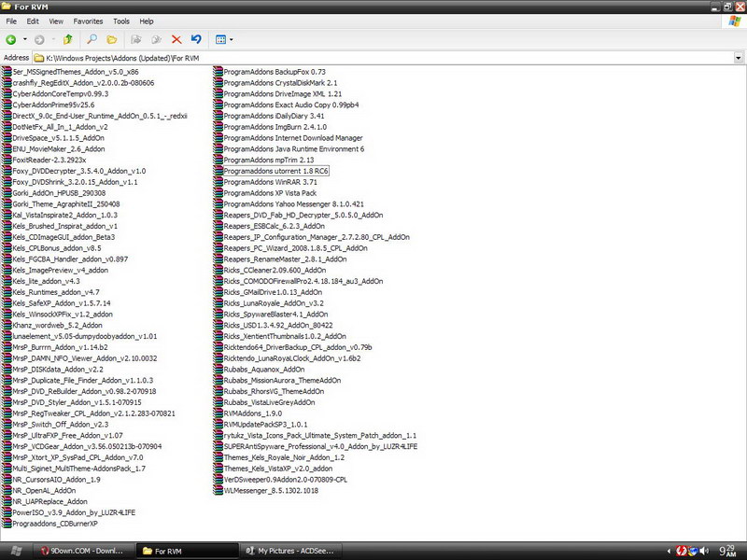Select file Multi_Siginet_MultiTheme-AddonsPack_1.7
747x560 pixels.
(x=79, y=469)
